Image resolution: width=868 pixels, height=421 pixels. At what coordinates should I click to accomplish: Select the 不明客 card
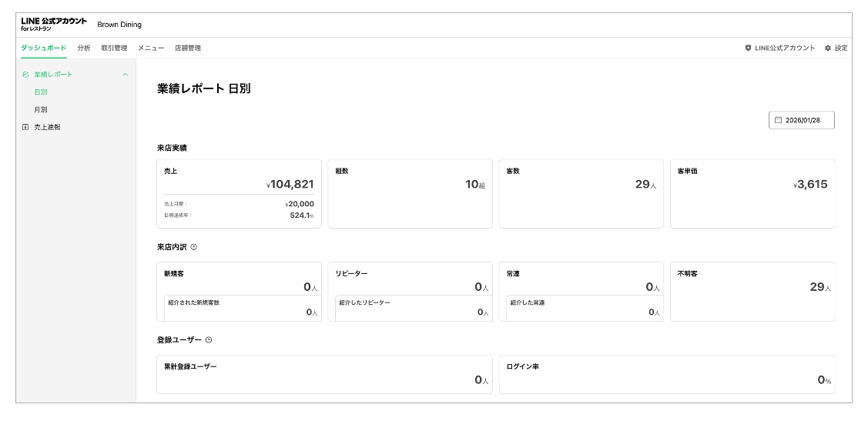tap(752, 292)
